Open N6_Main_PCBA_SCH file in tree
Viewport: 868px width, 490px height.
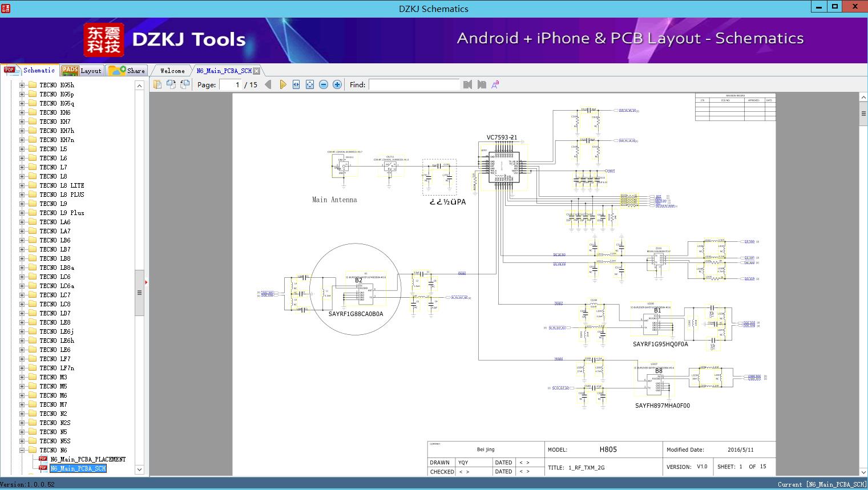coord(78,468)
